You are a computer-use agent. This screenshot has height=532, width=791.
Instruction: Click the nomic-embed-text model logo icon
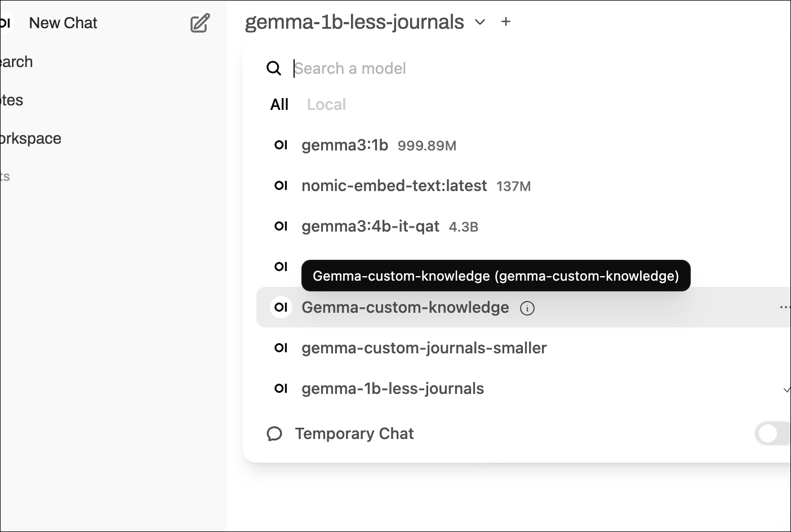point(281,185)
